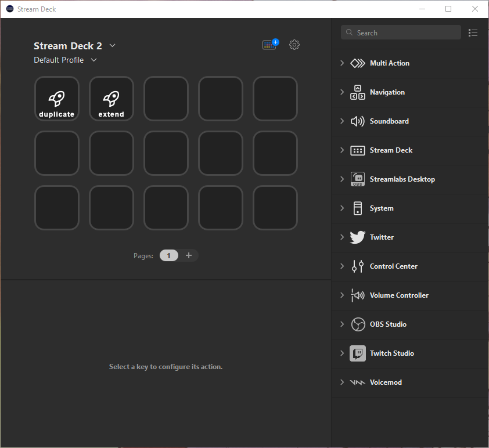Click the Streamlabs Desktop icon
The width and height of the screenshot is (489, 448).
pyautogui.click(x=358, y=179)
